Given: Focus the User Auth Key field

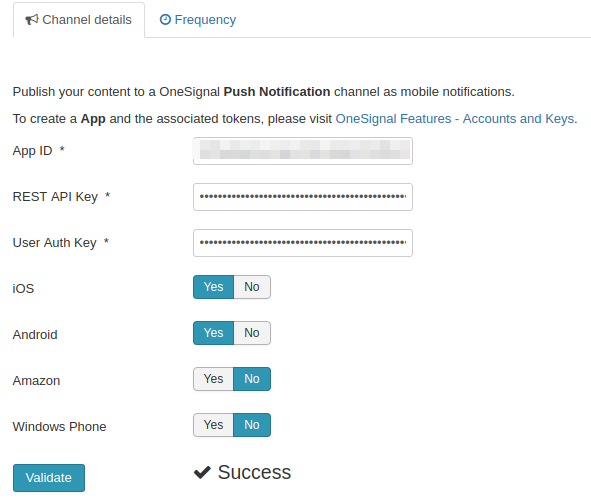Looking at the screenshot, I should click(x=303, y=243).
